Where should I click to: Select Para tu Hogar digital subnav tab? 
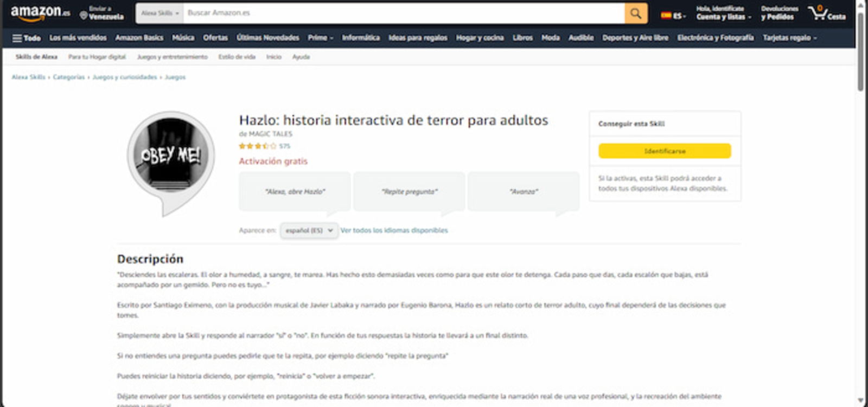tap(97, 57)
